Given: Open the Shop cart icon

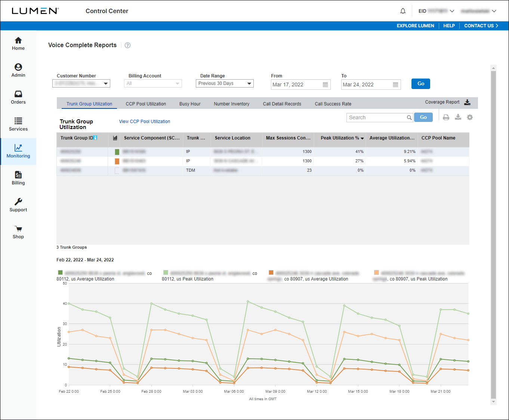Looking at the screenshot, I should point(18,229).
